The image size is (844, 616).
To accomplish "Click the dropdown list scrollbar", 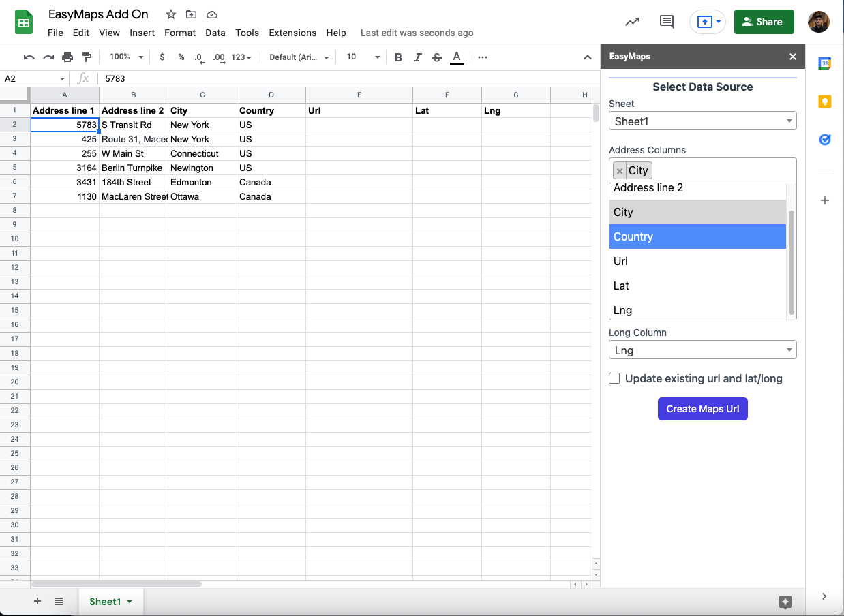I will point(792,262).
